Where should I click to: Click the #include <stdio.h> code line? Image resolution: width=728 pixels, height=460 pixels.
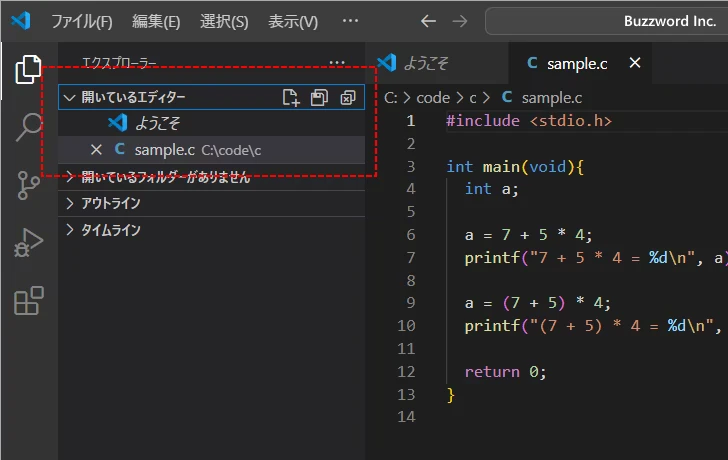point(529,121)
